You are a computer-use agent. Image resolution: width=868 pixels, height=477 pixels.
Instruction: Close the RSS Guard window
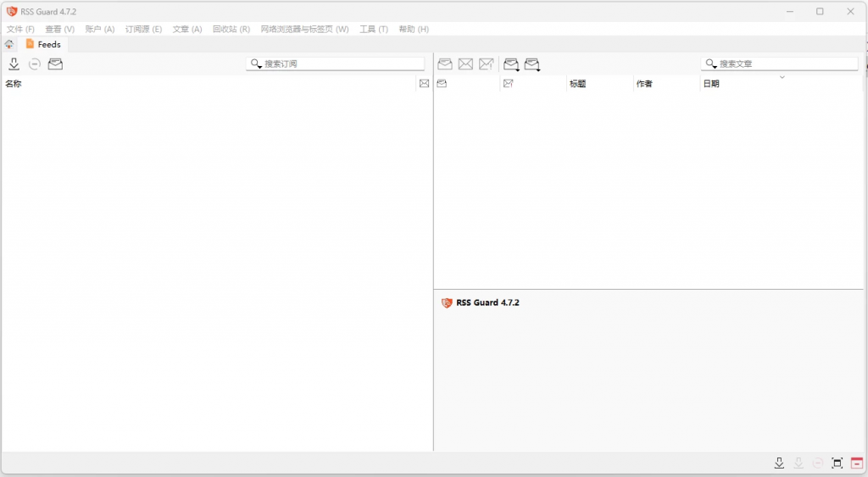tap(850, 11)
